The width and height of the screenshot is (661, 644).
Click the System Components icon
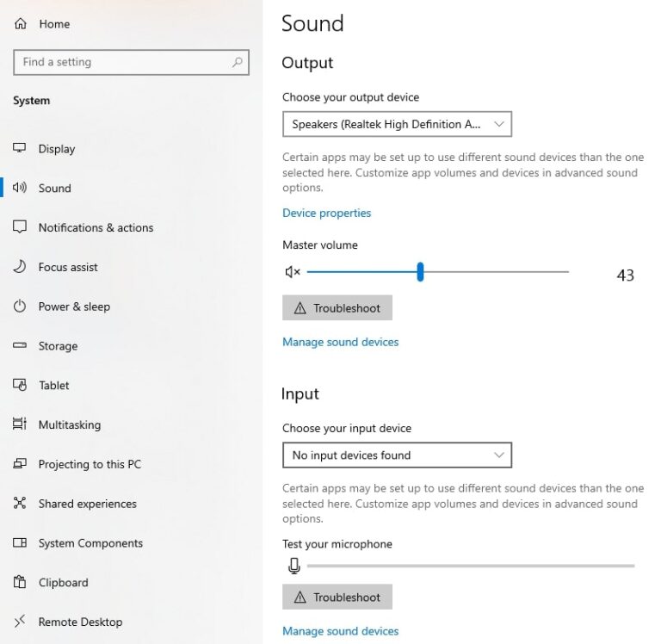tap(20, 542)
